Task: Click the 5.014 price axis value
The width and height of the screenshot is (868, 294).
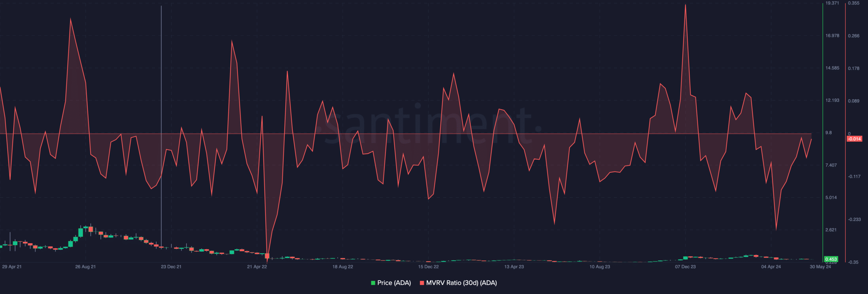Action: pos(831,198)
